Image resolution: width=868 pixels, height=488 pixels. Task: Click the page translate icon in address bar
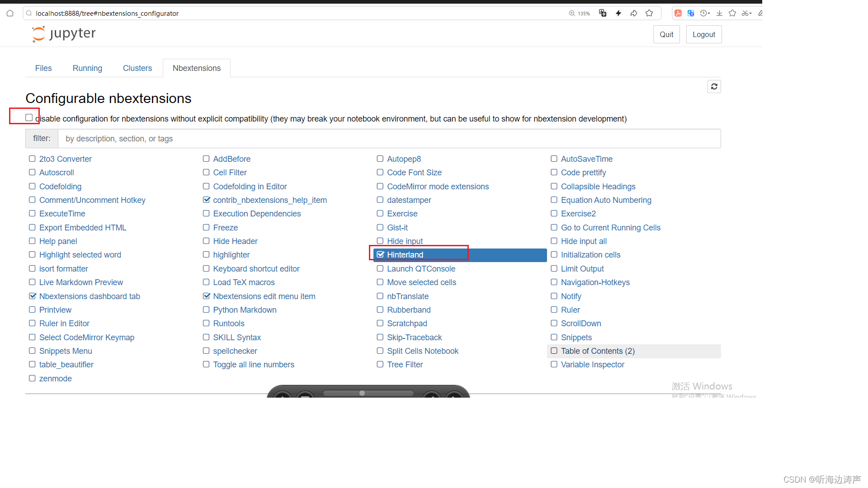pyautogui.click(x=603, y=13)
